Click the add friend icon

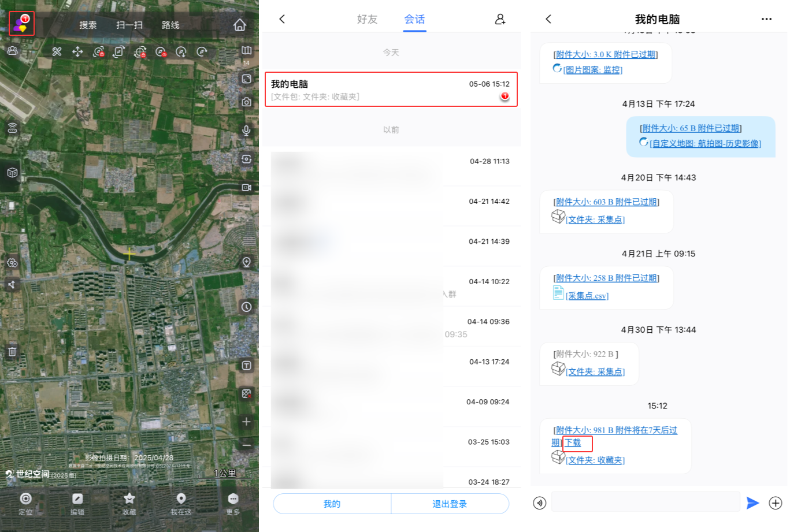click(500, 19)
